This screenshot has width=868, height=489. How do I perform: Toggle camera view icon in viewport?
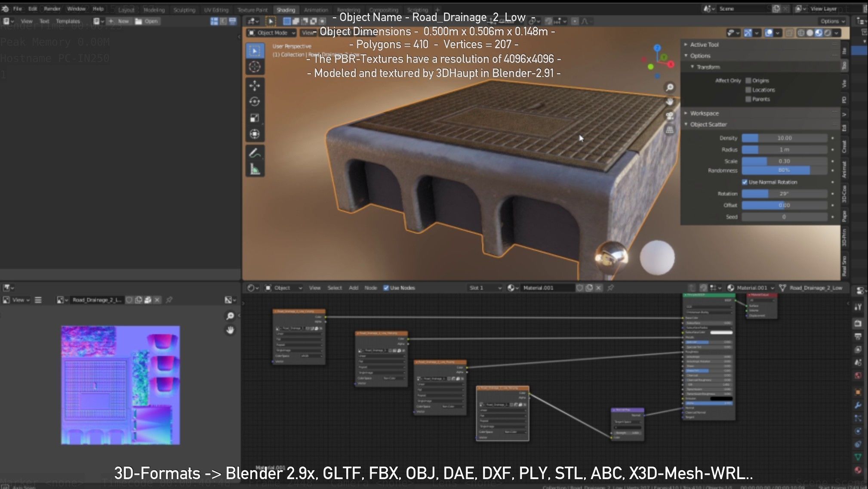tap(670, 115)
